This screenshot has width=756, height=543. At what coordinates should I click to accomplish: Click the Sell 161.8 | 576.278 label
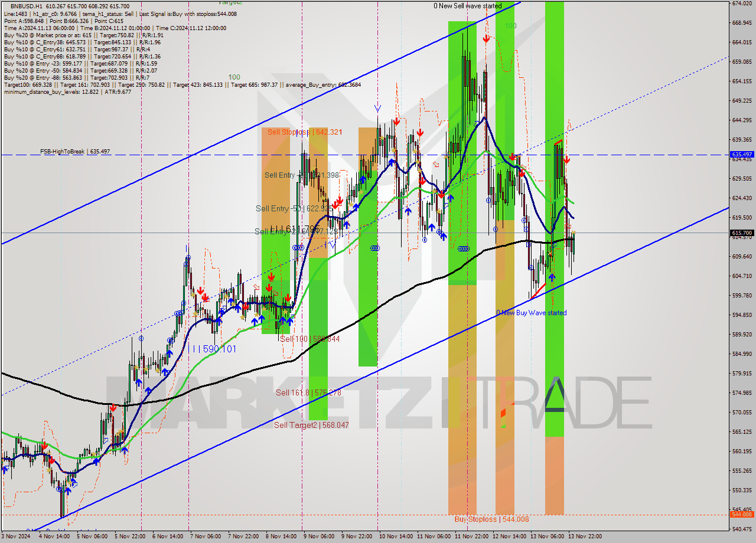coord(308,392)
